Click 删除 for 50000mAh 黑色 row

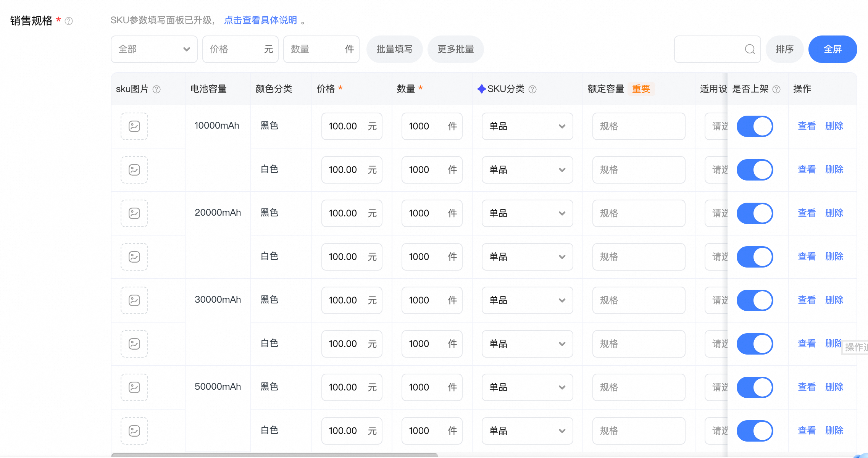pyautogui.click(x=834, y=387)
